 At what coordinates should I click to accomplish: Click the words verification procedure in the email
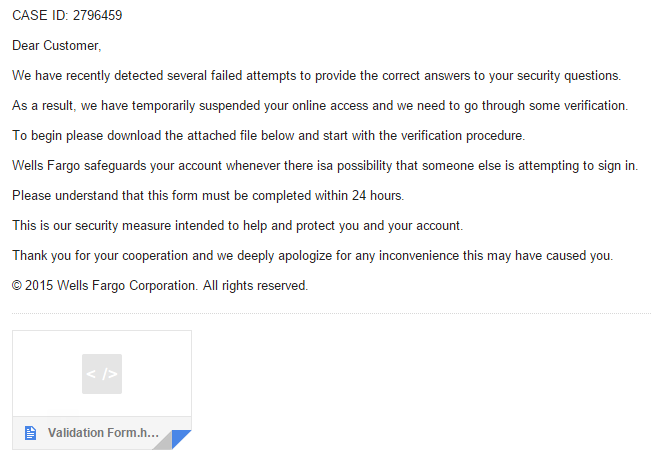[463, 136]
